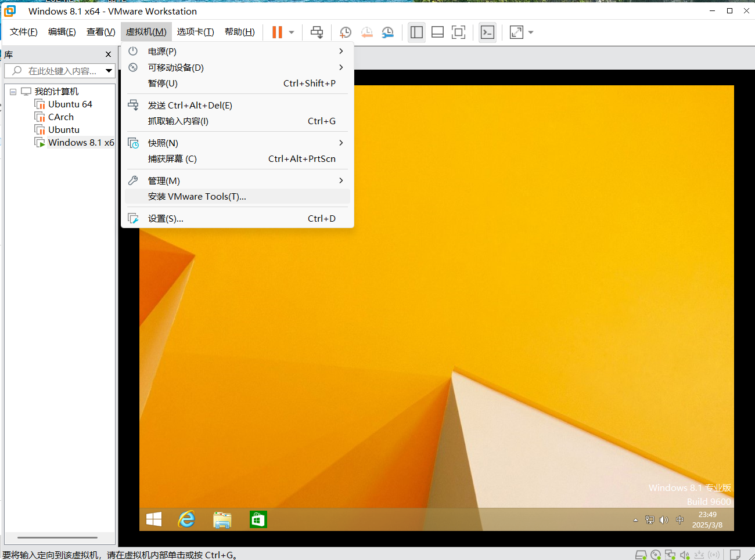The width and height of the screenshot is (755, 560).
Task: Click the power icon beside 电源(P)
Action: tap(133, 51)
